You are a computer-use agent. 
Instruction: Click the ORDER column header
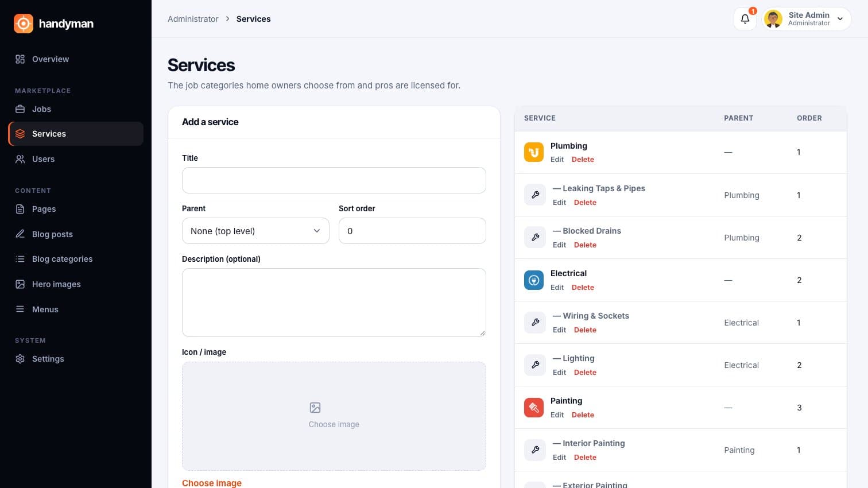coord(809,118)
